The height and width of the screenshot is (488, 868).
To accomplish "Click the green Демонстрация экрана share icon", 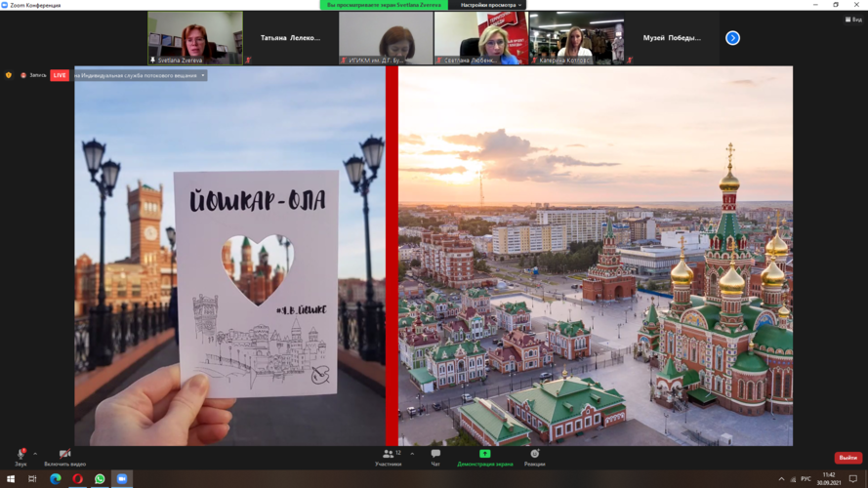I will [484, 454].
